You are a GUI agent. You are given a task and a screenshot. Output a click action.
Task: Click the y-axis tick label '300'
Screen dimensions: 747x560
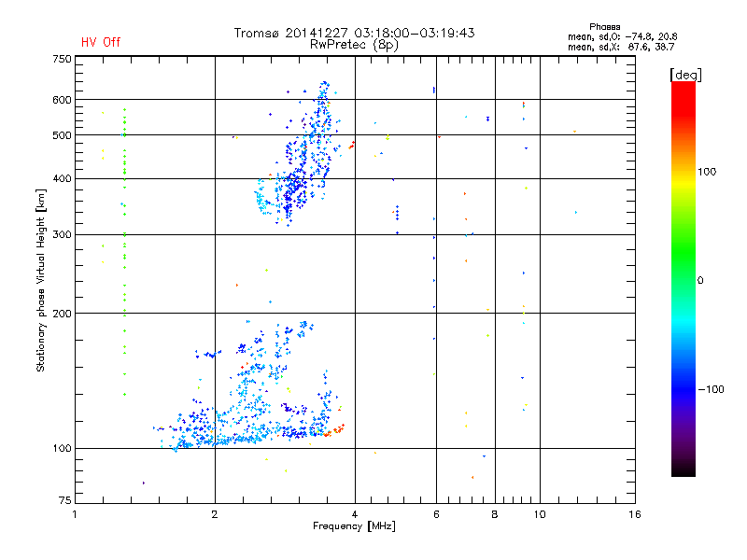pyautogui.click(x=62, y=234)
